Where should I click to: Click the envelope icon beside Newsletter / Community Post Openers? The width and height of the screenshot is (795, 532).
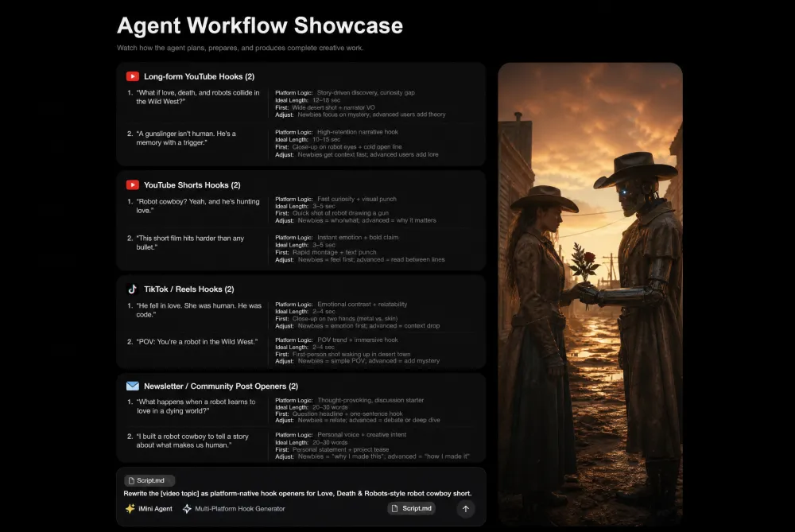pyautogui.click(x=132, y=386)
